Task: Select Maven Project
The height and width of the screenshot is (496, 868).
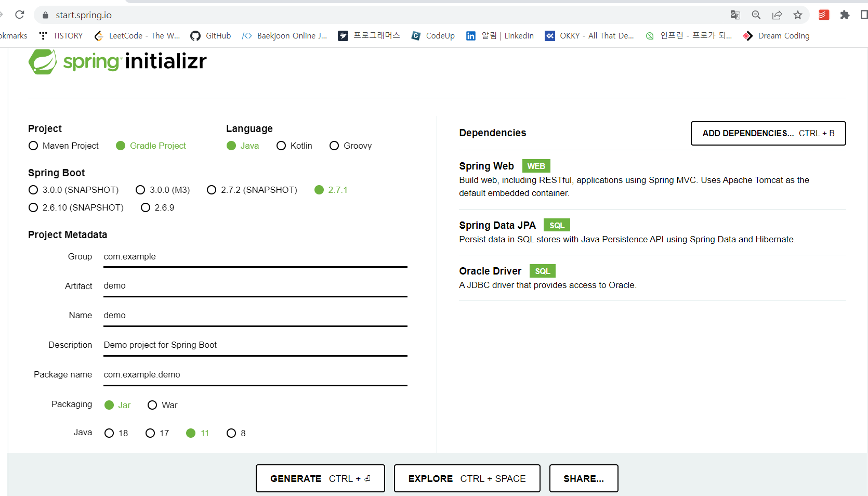Action: 64,146
